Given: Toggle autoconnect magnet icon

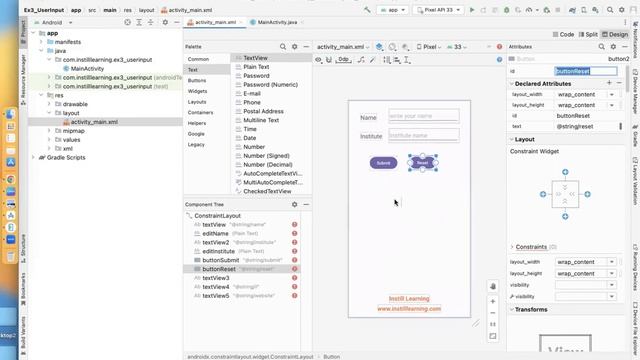Looking at the screenshot, I should pos(329,60).
